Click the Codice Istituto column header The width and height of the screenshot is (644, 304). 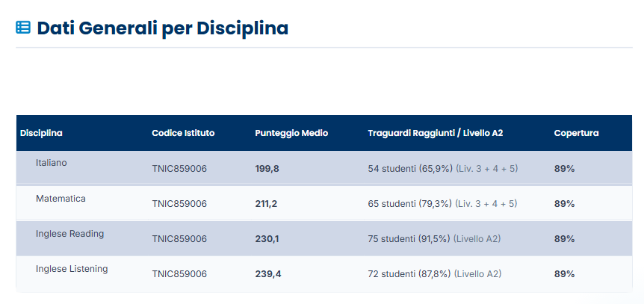point(183,133)
